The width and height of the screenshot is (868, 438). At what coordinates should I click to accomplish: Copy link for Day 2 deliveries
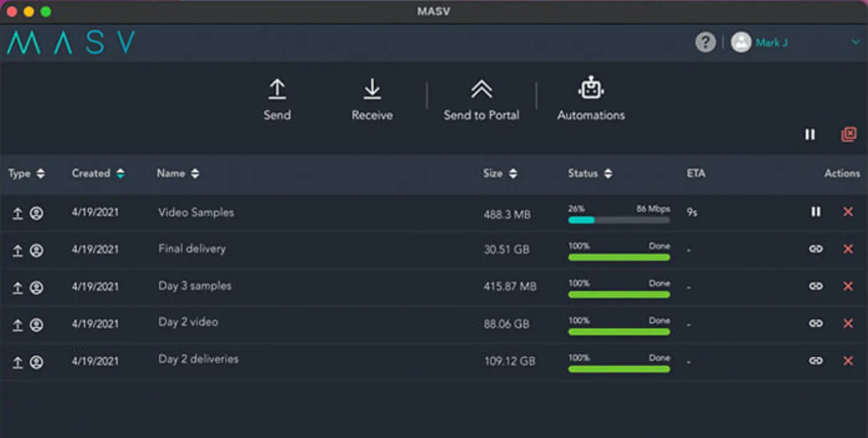point(816,361)
